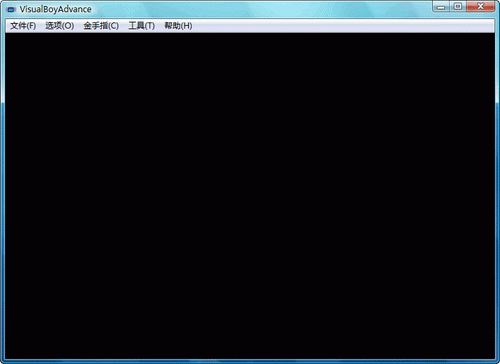Screen dimensions: 500x364
Task: Click the window's bottom-right resize corner
Action: [497, 361]
